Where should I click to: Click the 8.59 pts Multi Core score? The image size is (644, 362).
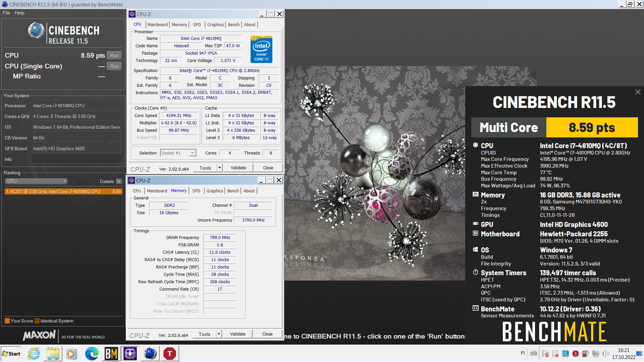pos(592,127)
